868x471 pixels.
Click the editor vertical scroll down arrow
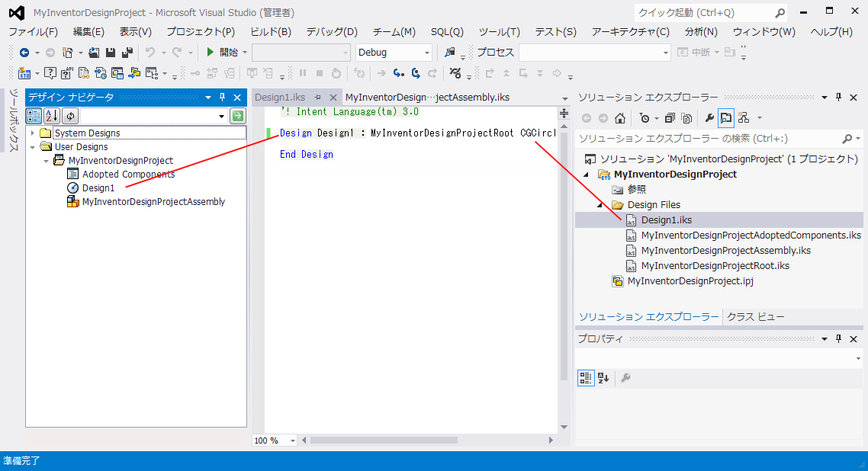point(564,427)
